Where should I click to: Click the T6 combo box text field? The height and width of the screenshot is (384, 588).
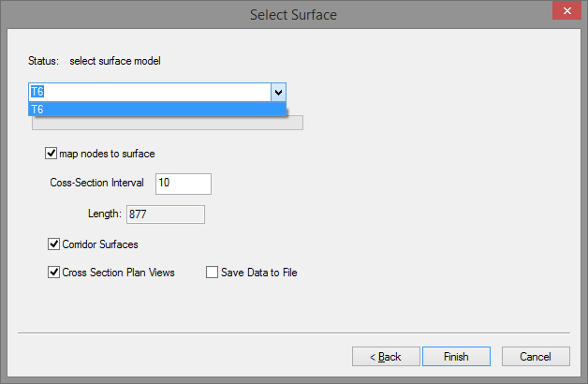click(x=150, y=92)
